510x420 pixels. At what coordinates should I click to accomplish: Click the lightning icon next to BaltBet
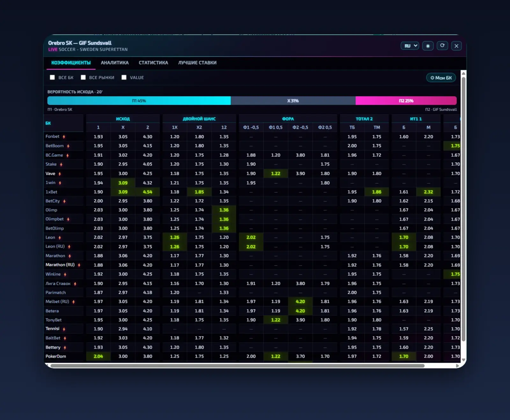[65, 338]
